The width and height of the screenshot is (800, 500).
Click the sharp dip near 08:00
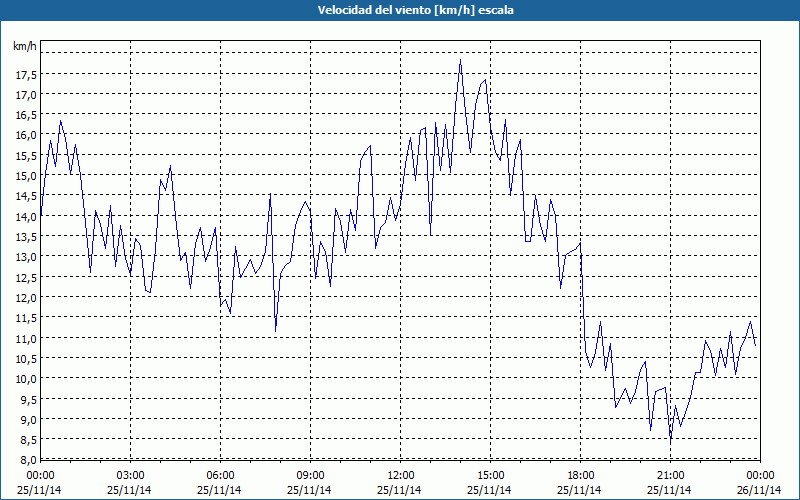click(276, 331)
